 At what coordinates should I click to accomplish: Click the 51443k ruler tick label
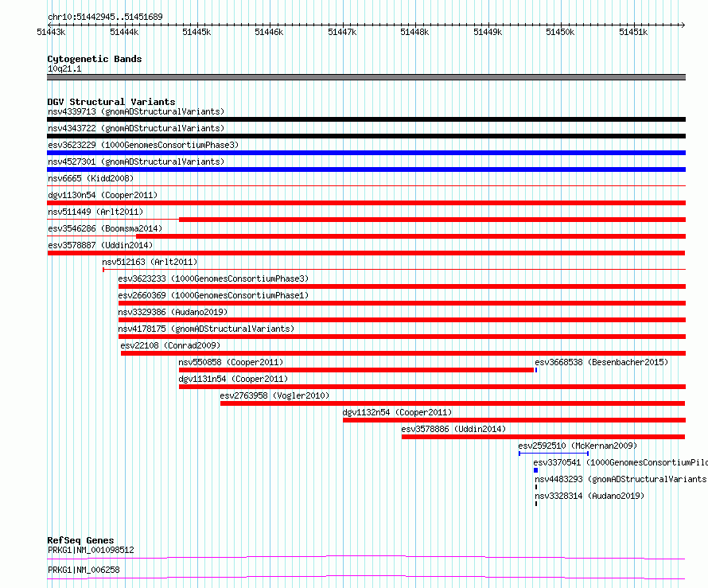click(x=51, y=32)
